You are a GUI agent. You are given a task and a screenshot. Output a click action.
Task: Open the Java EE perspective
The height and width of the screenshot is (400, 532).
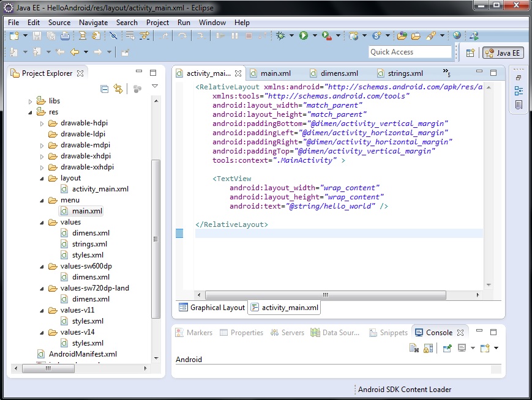point(503,53)
